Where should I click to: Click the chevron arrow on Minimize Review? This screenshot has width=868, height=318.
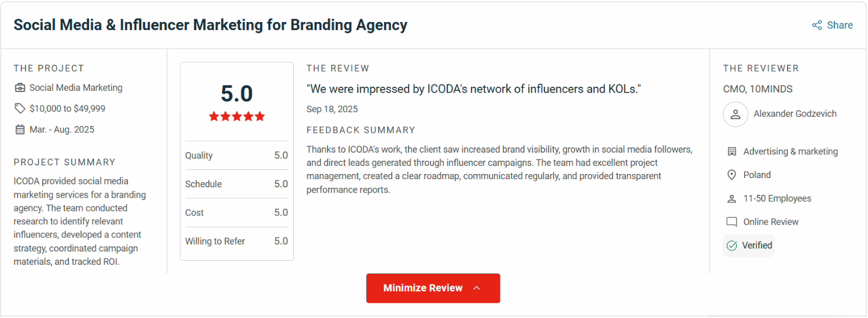(x=477, y=288)
